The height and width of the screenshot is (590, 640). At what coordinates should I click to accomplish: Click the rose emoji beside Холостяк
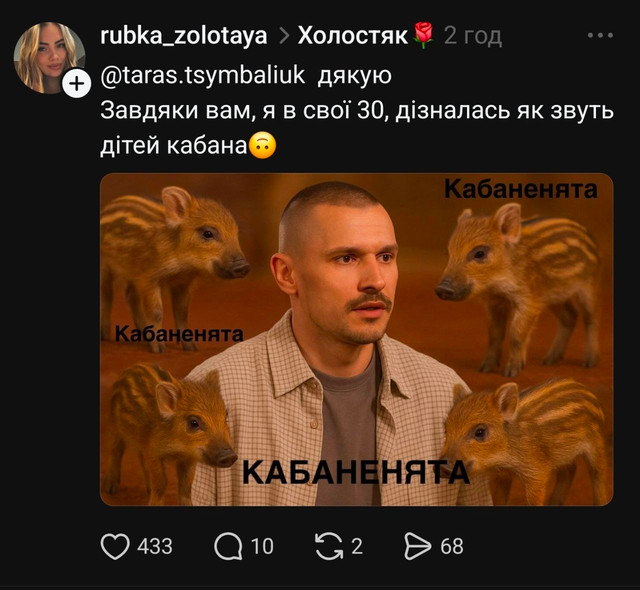(423, 35)
